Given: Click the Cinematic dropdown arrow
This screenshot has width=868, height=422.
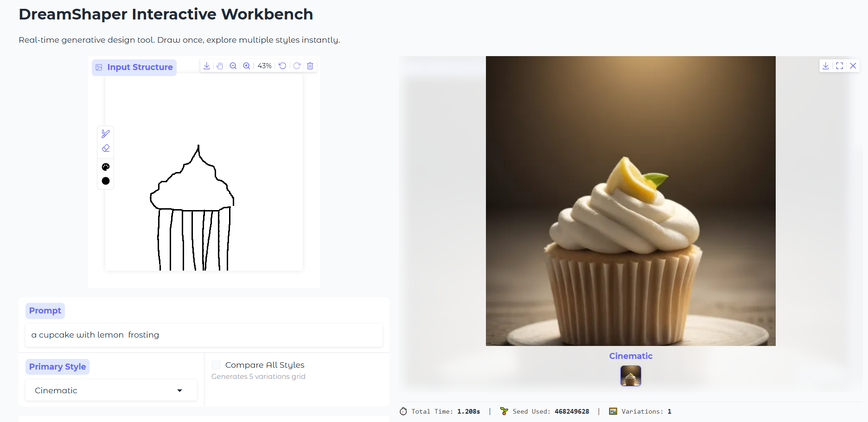Looking at the screenshot, I should pyautogui.click(x=180, y=390).
